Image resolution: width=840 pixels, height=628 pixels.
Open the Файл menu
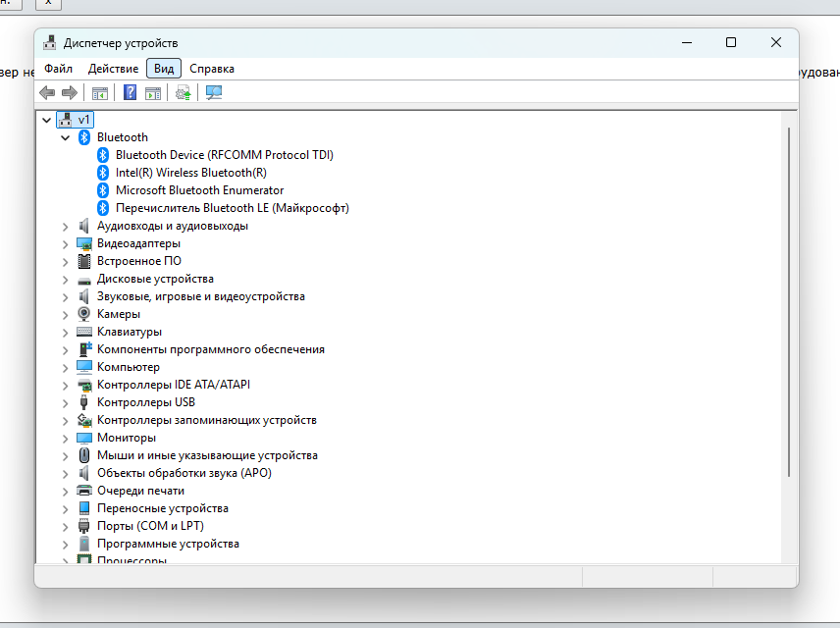[58, 69]
